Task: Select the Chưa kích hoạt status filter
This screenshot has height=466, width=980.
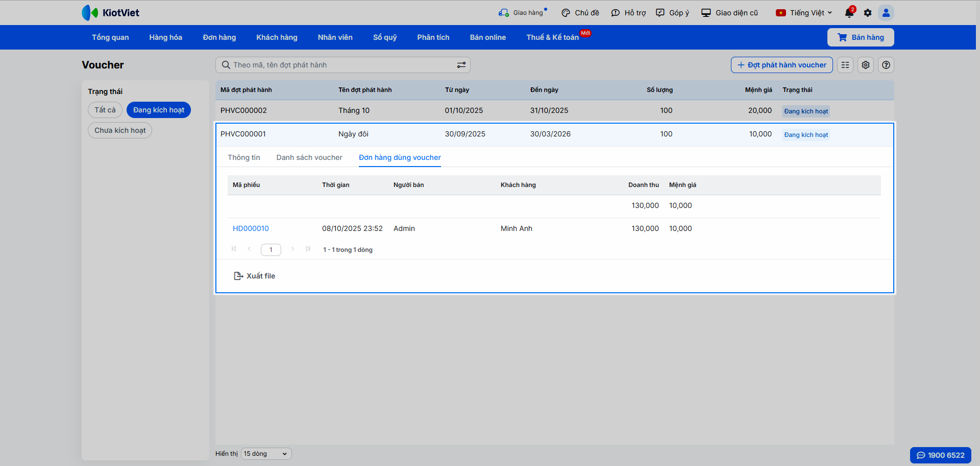Action: 120,130
